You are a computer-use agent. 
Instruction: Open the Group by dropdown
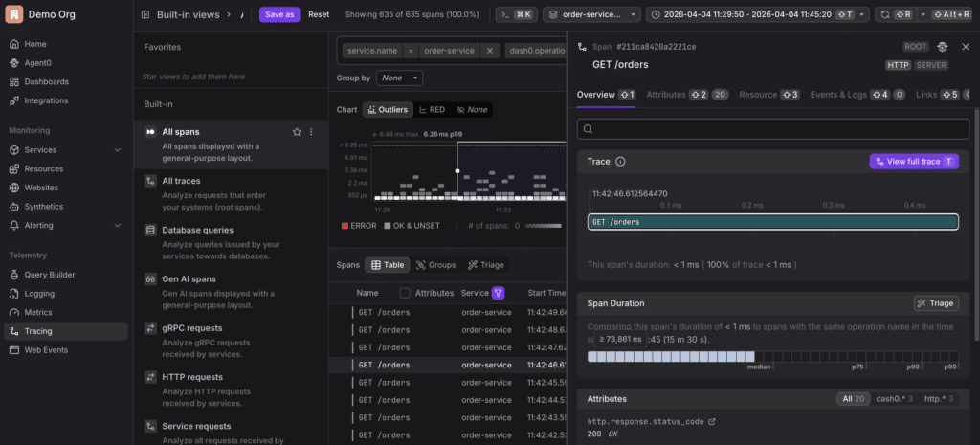398,78
